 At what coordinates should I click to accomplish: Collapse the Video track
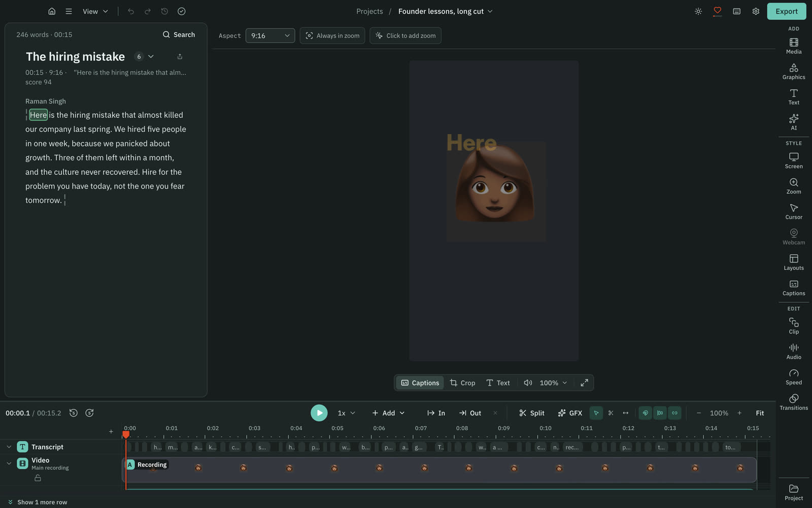(9, 463)
